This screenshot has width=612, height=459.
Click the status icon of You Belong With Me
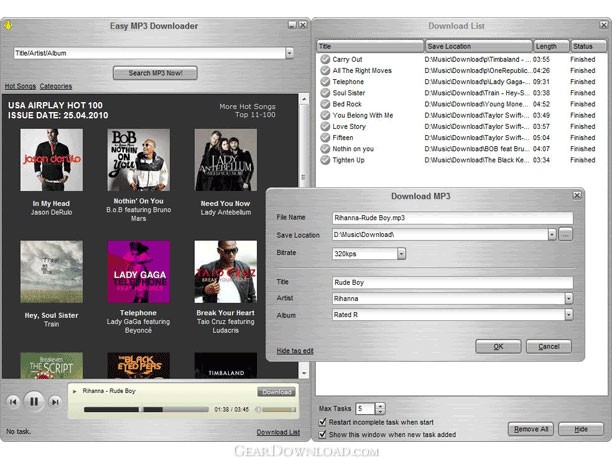325,115
